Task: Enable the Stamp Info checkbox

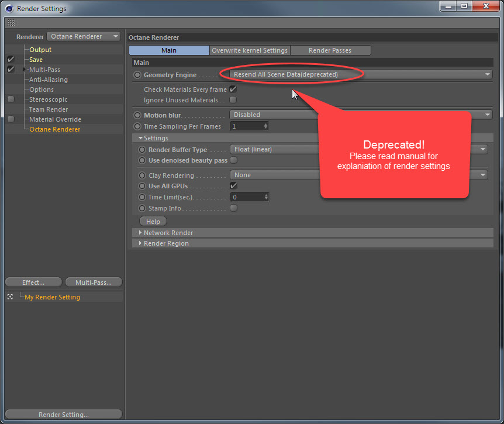Action: (234, 208)
